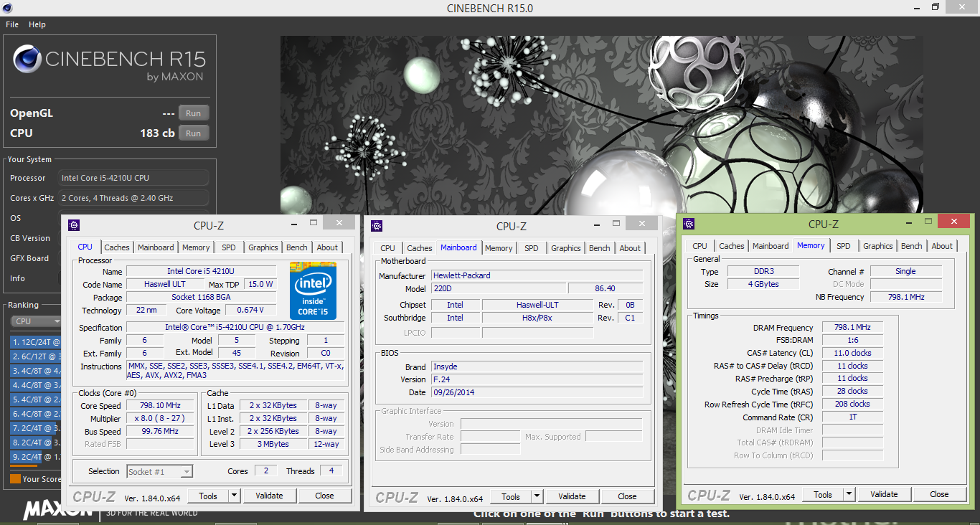Switch to About tab in first CPU-Z window

coord(327,247)
